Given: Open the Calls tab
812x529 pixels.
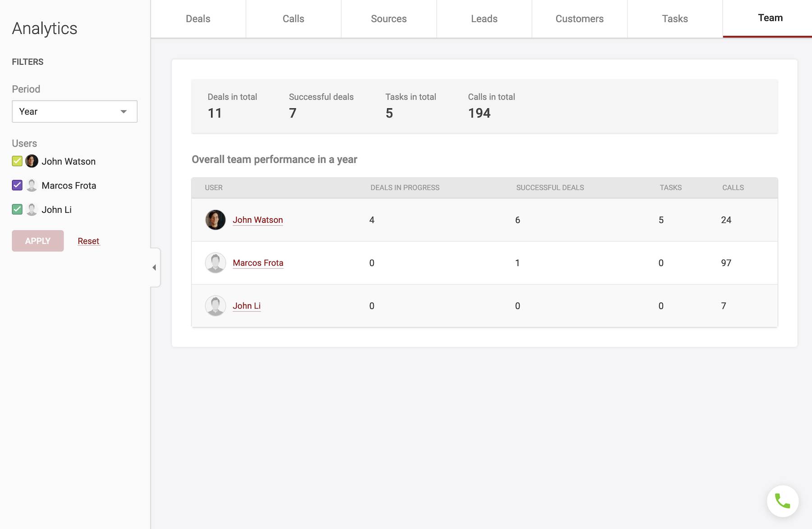Looking at the screenshot, I should pos(293,19).
